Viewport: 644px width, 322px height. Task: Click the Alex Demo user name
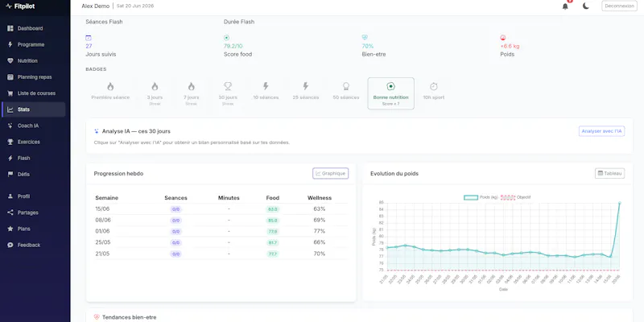96,6
